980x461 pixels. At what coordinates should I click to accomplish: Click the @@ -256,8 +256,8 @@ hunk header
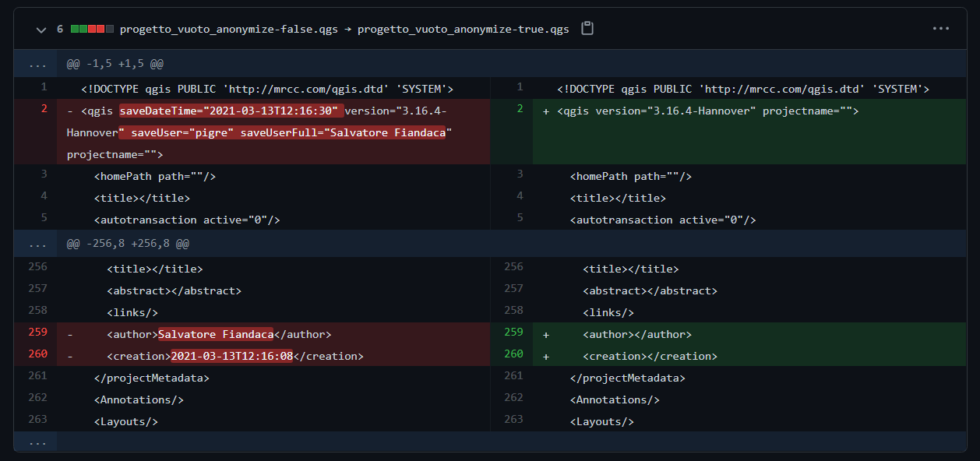tap(128, 244)
